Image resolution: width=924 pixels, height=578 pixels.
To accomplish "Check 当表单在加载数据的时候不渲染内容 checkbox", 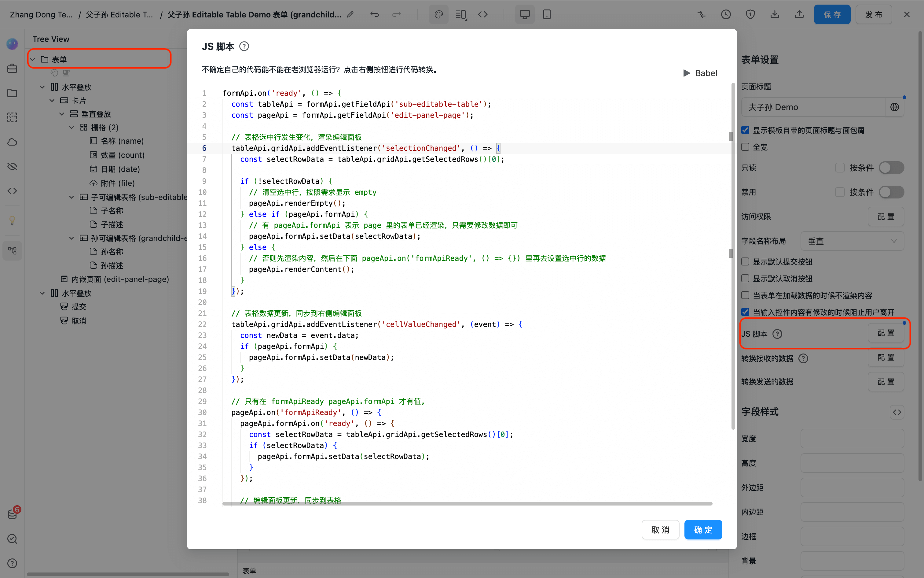I will pos(745,295).
